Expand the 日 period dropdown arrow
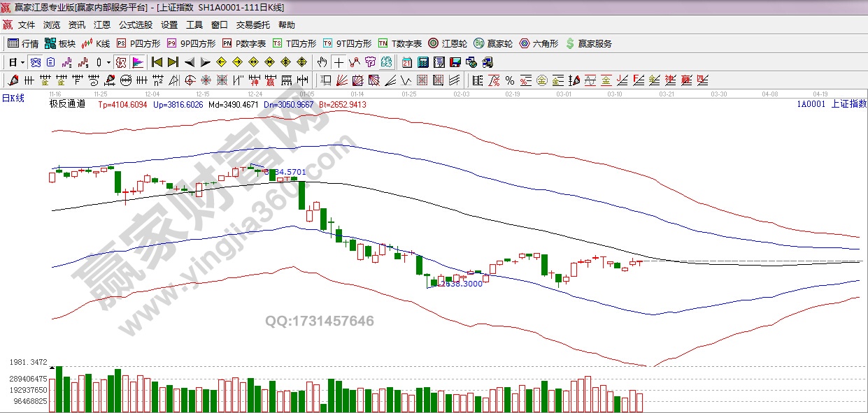 (x=22, y=62)
